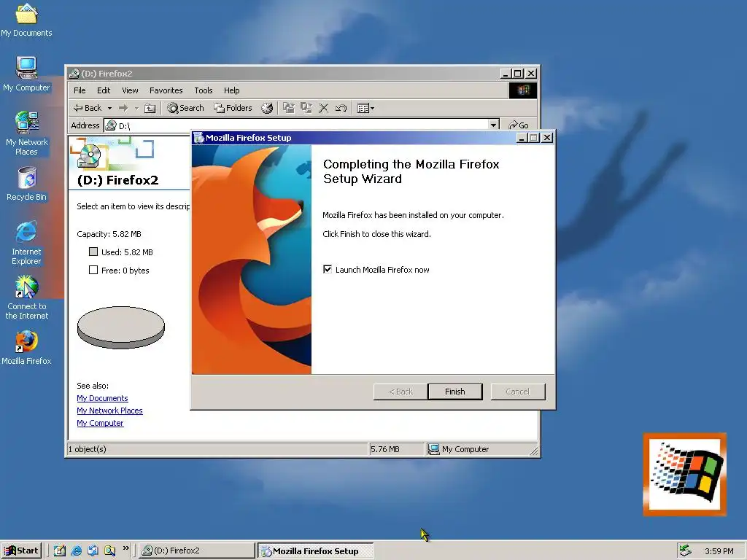747x560 pixels.
Task: Click Internet Explorer icon in Quick Launch
Action: pyautogui.click(x=76, y=551)
